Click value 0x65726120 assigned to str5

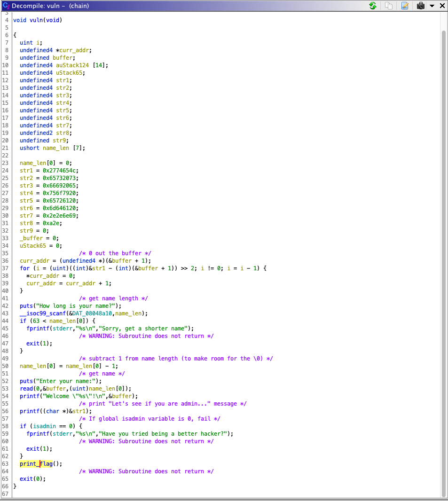(59, 201)
